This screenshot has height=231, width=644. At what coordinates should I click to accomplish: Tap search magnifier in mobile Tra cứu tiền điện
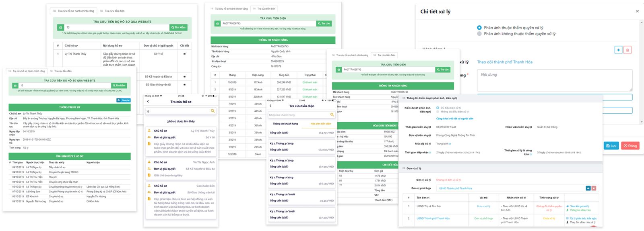click(332, 115)
